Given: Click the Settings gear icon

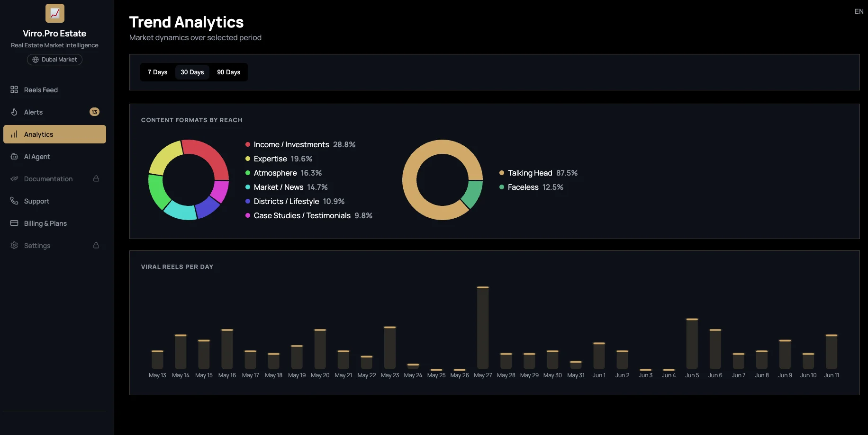Looking at the screenshot, I should click(14, 245).
